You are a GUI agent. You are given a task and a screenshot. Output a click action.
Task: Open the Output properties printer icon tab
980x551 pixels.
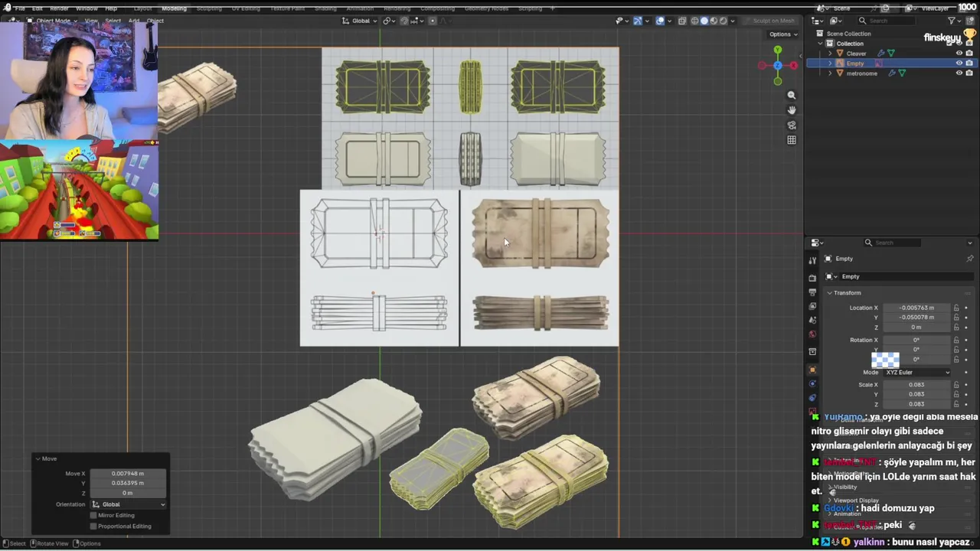[812, 292]
